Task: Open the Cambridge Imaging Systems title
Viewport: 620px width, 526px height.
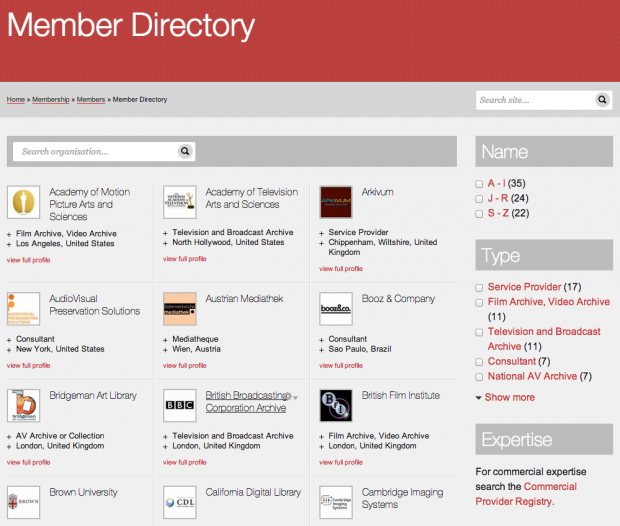Action: (402, 498)
